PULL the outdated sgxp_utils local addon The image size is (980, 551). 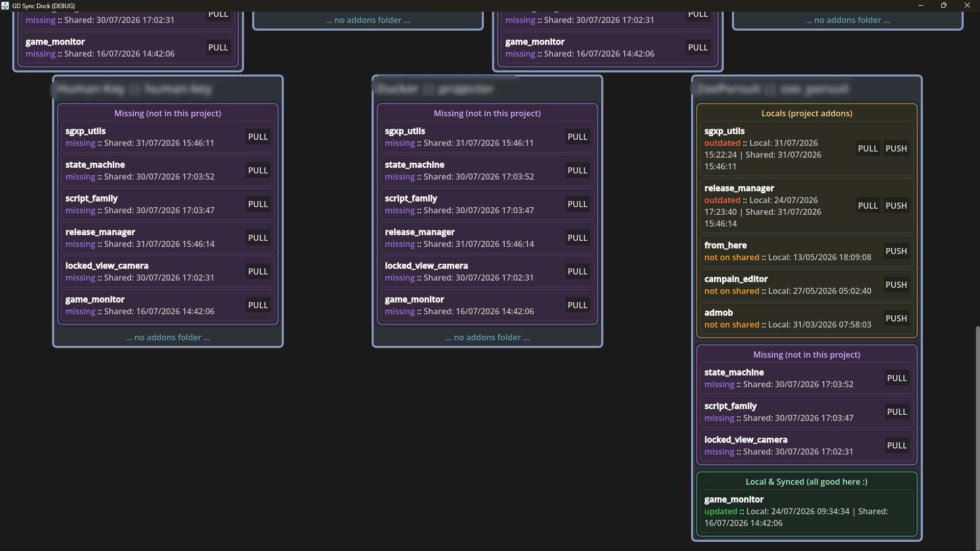[x=868, y=148]
